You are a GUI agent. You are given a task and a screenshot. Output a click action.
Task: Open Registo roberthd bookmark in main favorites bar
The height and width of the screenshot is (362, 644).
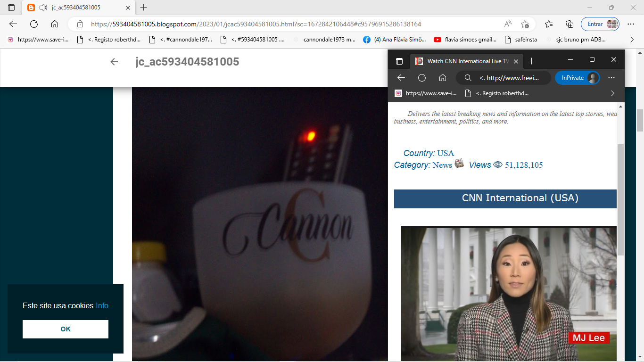(x=109, y=40)
